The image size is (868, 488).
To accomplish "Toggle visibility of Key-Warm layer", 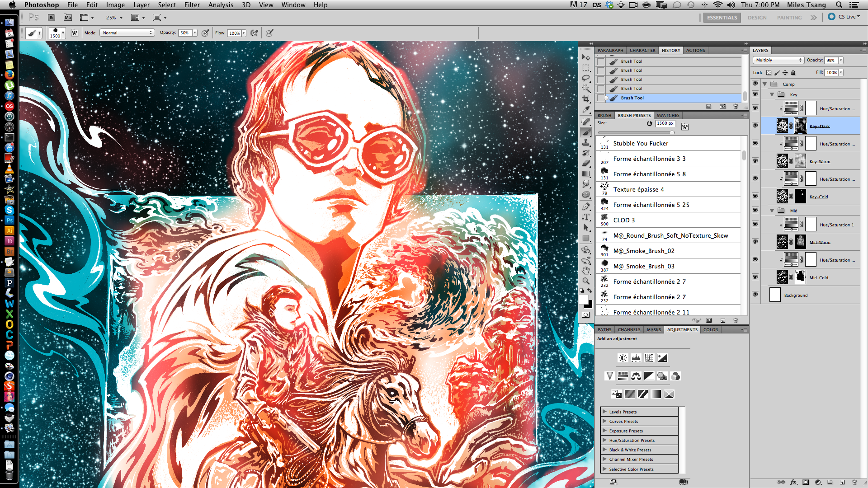I will coord(755,161).
